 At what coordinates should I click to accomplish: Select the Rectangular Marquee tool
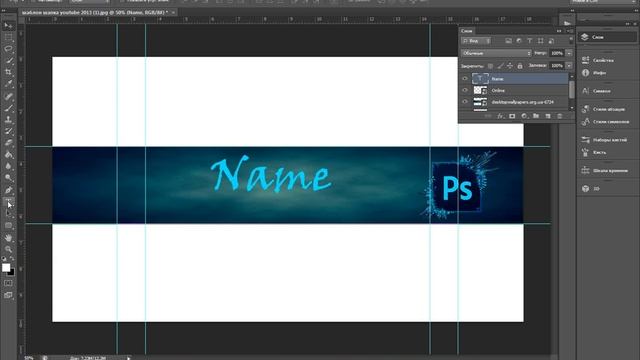[x=8, y=37]
